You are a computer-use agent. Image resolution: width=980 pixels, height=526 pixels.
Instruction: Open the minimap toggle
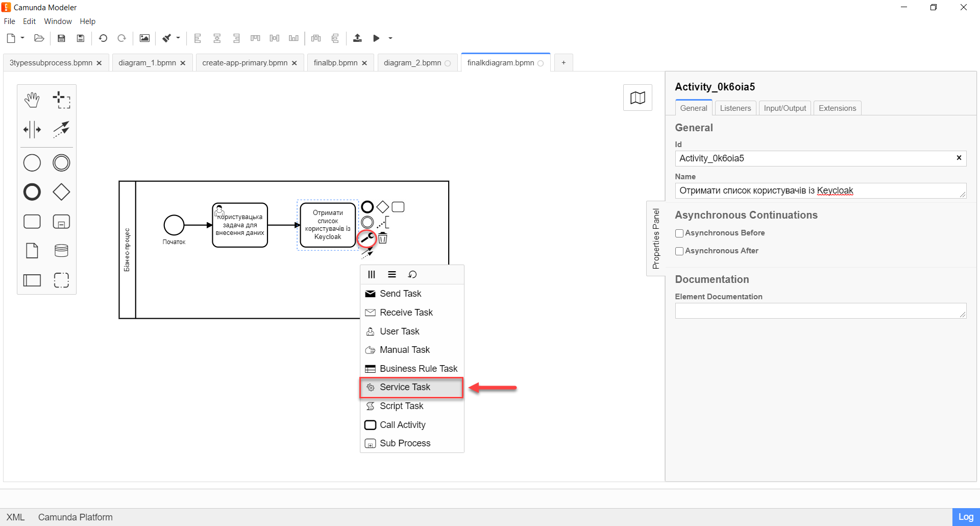(638, 98)
